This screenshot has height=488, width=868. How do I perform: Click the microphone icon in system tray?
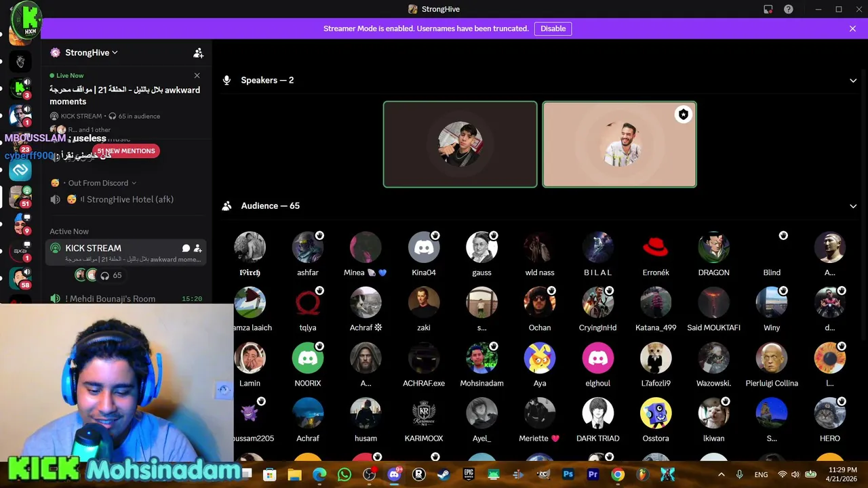pos(739,474)
